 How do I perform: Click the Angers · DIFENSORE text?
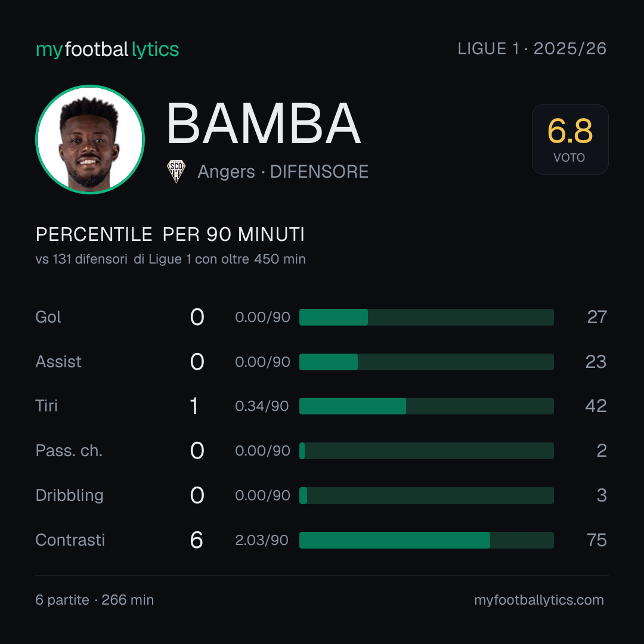(x=283, y=172)
